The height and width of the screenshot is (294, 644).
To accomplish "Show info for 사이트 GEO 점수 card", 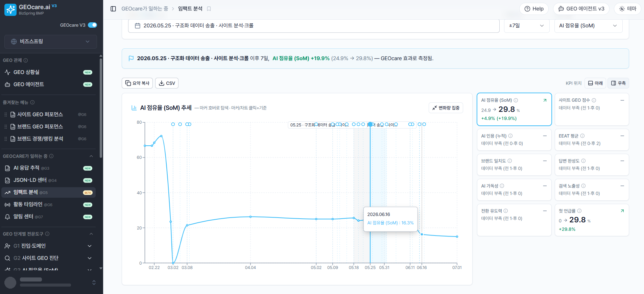I will (x=594, y=100).
